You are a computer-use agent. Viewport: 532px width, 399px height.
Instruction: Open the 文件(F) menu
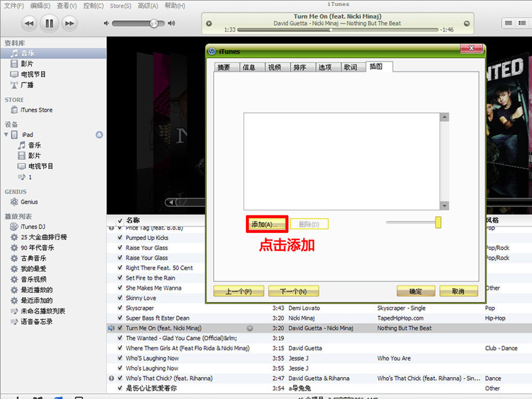[14, 6]
